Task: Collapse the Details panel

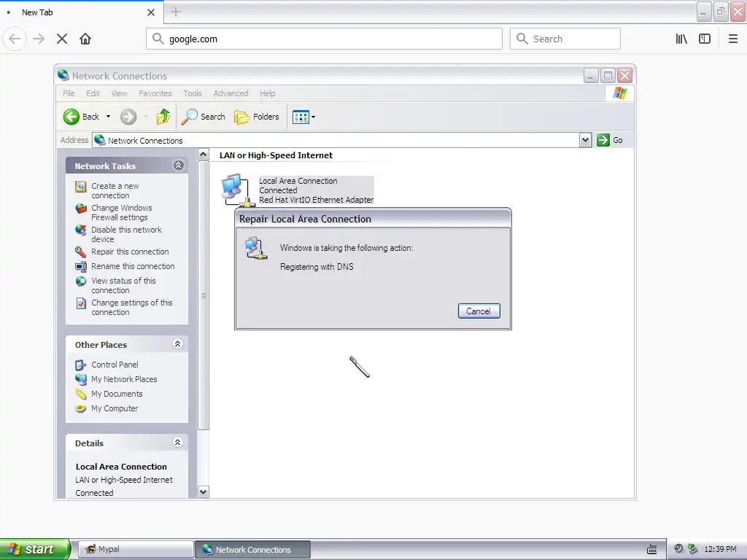Action: pos(178,443)
